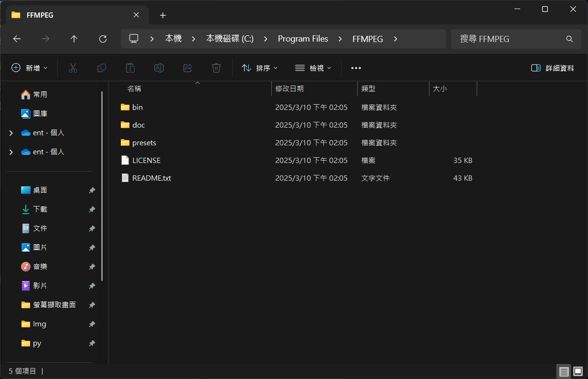This screenshot has width=588, height=379.
Task: Open a new tab with plus icon
Action: click(x=163, y=15)
